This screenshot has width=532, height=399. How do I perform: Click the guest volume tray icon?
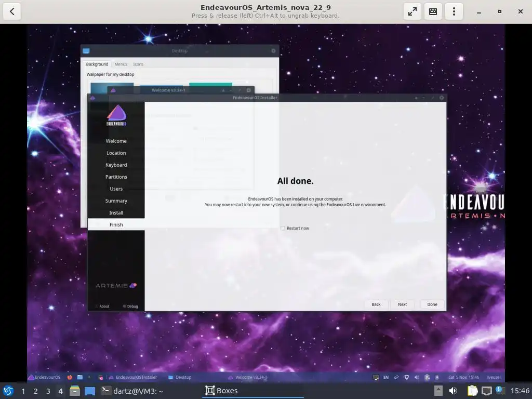point(417,377)
